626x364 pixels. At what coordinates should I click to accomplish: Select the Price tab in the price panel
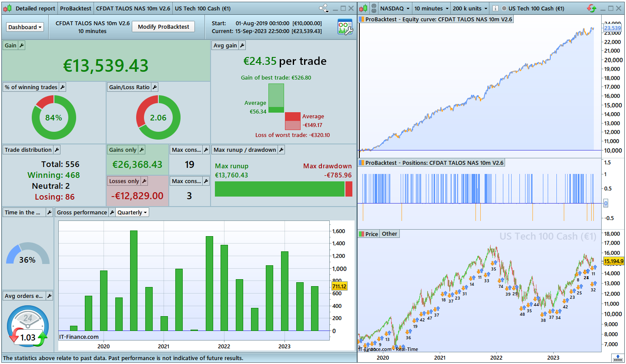pos(368,234)
